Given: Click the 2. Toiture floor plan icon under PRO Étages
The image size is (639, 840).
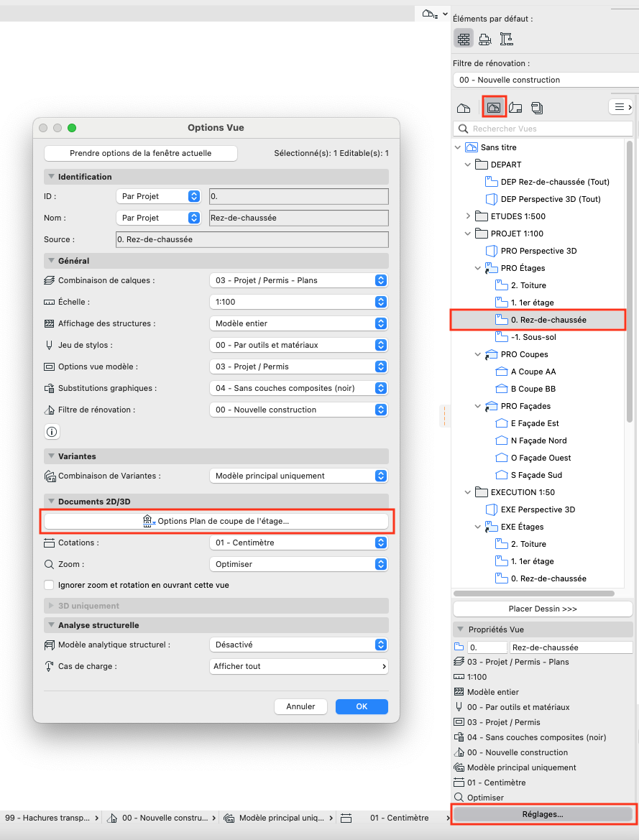Looking at the screenshot, I should (x=501, y=285).
